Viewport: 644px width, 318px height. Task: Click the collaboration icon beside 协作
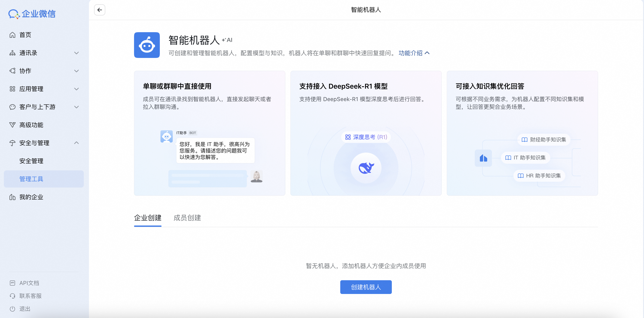(x=12, y=71)
